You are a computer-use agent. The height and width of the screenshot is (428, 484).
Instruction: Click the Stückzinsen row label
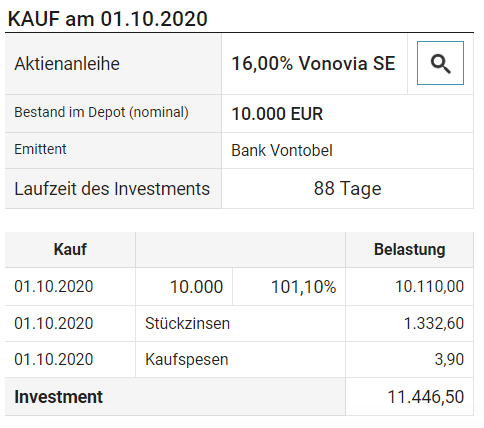[x=187, y=323]
